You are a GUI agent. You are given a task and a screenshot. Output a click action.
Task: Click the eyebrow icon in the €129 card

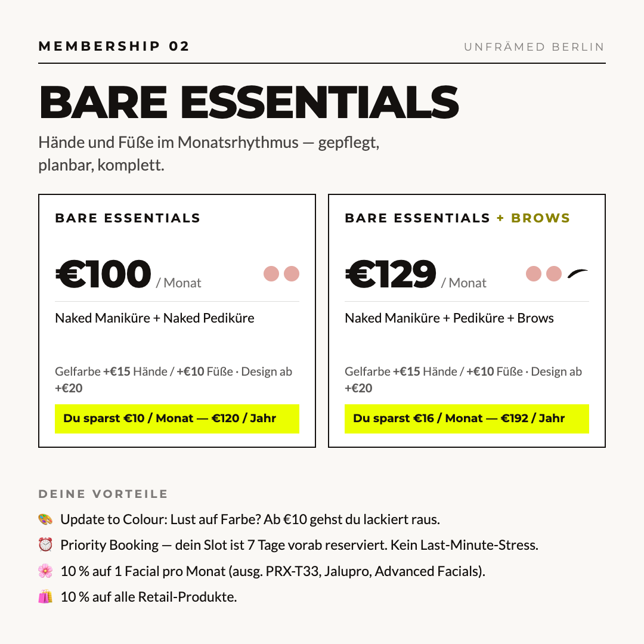tap(577, 274)
